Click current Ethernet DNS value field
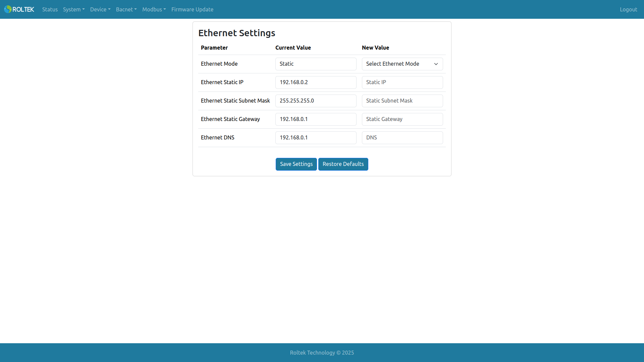 click(x=316, y=138)
